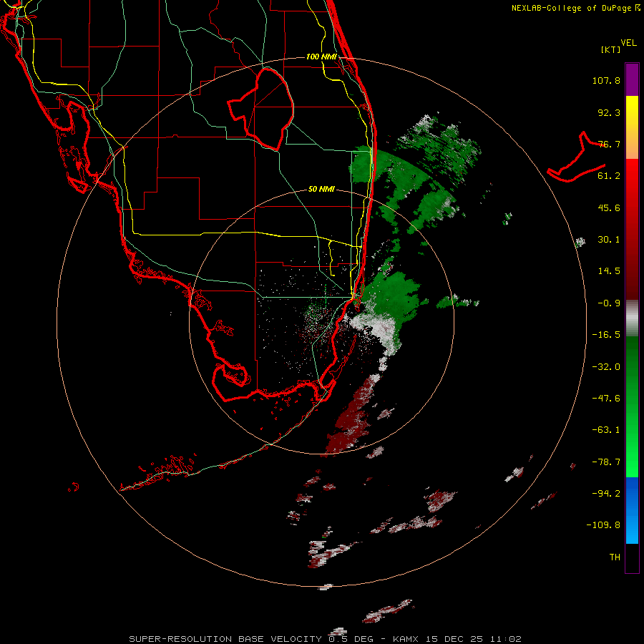Select the 92.3 velocity scale value
The height and width of the screenshot is (644, 644).
point(609,112)
